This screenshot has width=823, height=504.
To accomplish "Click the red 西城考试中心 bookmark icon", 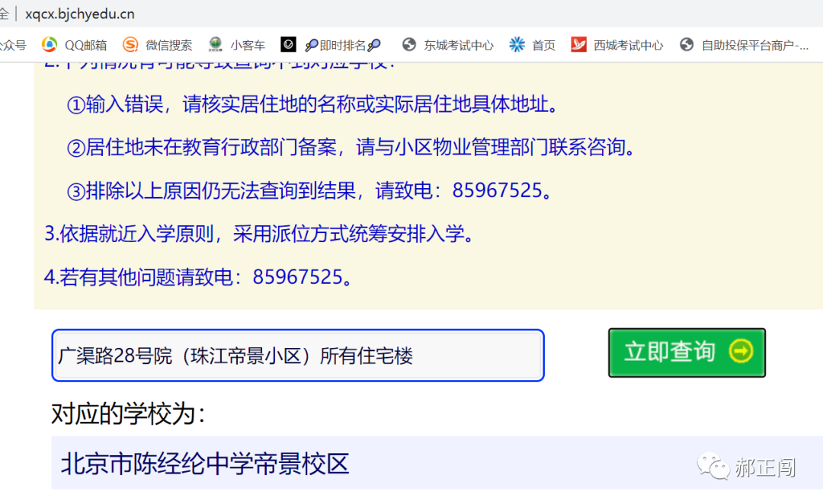I will point(578,45).
